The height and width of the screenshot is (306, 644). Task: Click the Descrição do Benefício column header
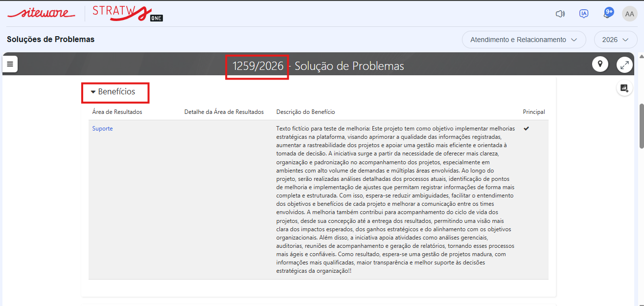point(305,112)
